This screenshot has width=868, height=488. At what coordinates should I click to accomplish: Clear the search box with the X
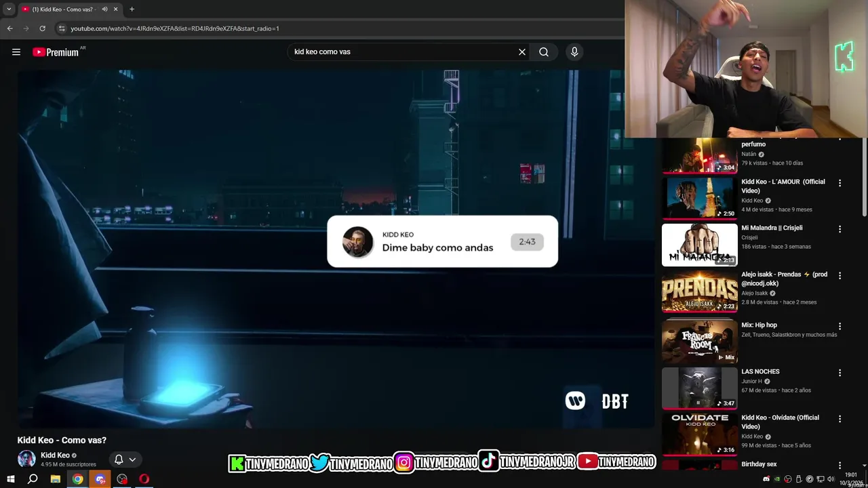click(522, 52)
